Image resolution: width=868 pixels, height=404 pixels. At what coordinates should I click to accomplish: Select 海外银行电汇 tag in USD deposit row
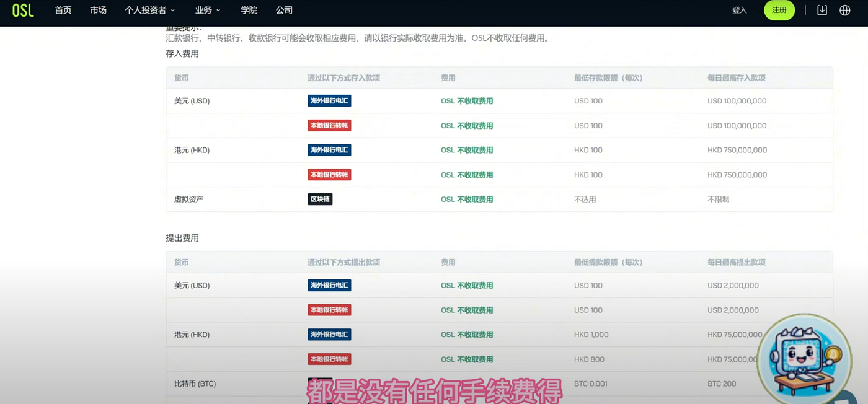(x=329, y=100)
